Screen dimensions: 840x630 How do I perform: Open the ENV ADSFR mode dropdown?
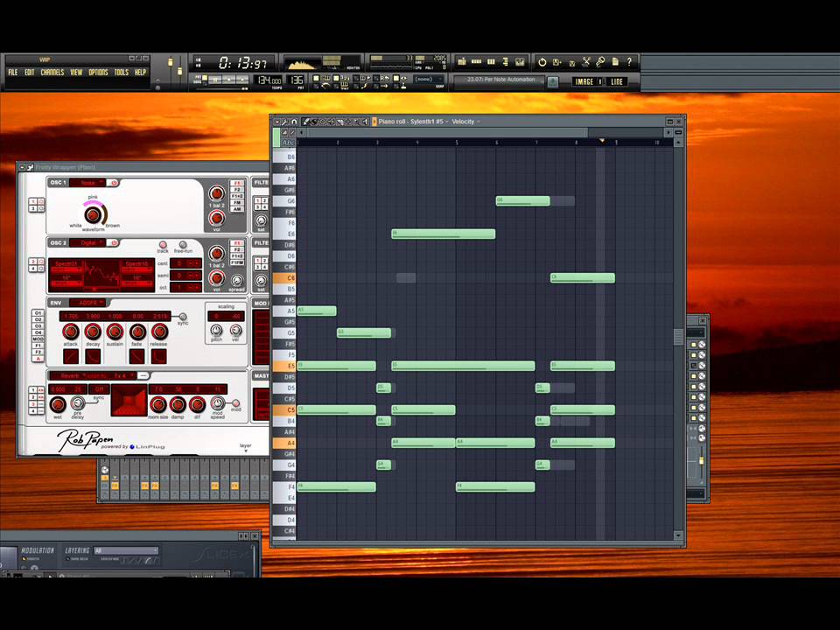[87, 303]
